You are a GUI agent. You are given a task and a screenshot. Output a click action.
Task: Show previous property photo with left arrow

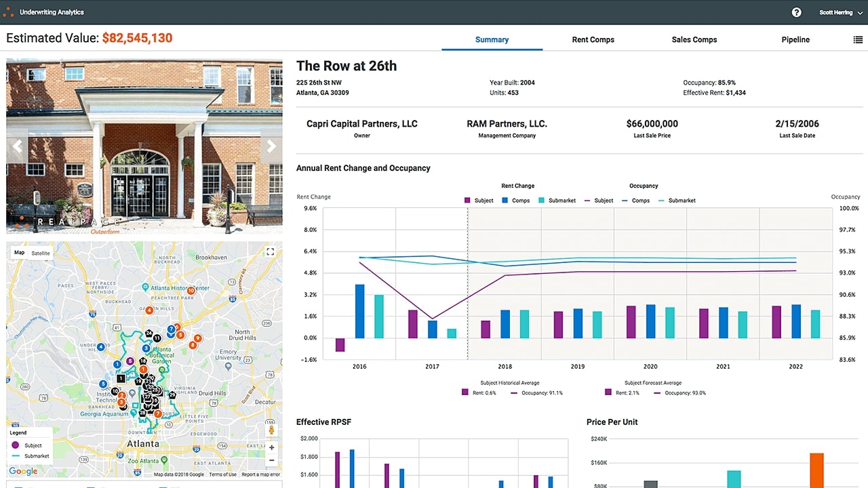coord(17,146)
